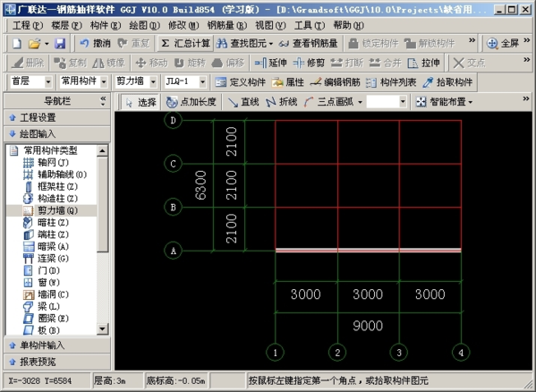Image resolution: width=536 pixels, height=392 pixels.
Task: Expand the 单构件输入 section
Action: tap(57, 345)
